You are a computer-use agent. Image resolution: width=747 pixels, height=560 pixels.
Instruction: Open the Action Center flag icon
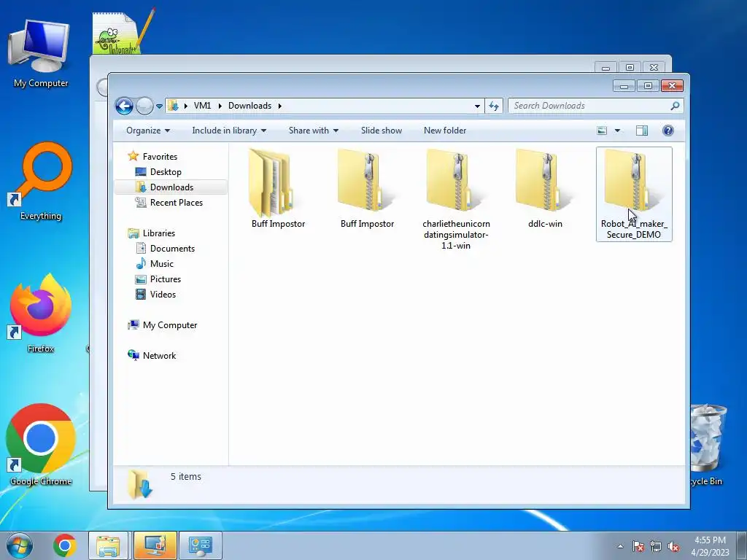pos(638,546)
